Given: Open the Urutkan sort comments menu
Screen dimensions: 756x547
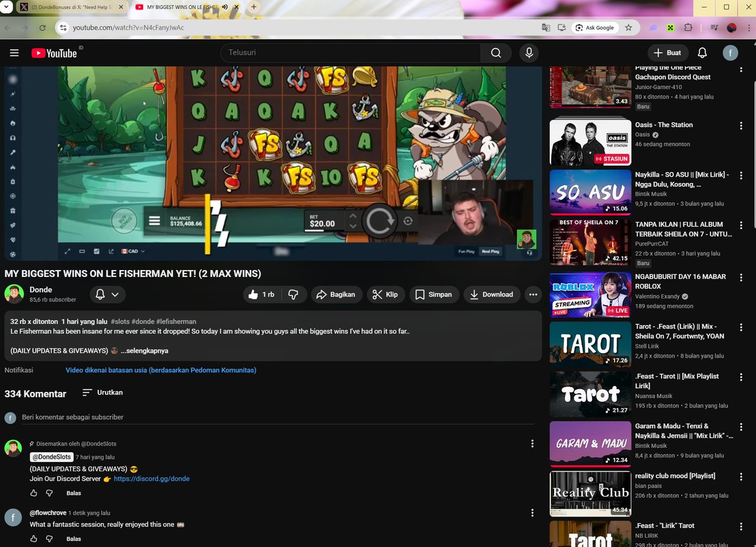Looking at the screenshot, I should pyautogui.click(x=102, y=392).
